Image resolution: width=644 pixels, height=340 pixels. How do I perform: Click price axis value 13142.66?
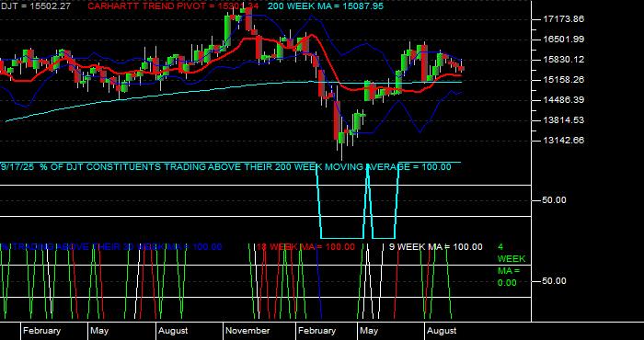pos(563,141)
